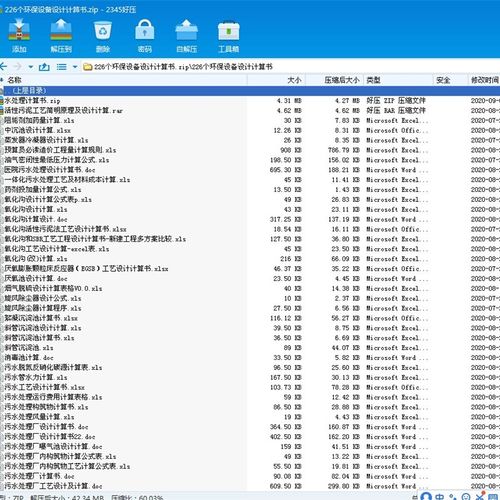
Task: Select file 污水处理厂工艺设计及计算.doc
Action: 53,486
